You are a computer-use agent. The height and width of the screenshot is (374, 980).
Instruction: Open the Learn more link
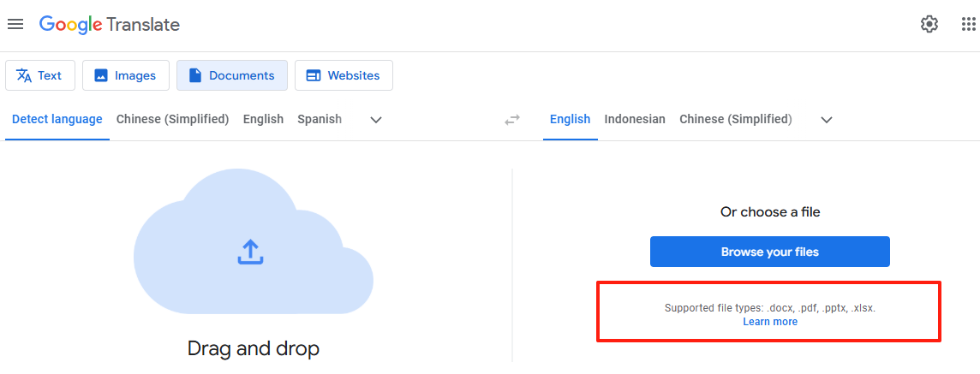point(770,322)
